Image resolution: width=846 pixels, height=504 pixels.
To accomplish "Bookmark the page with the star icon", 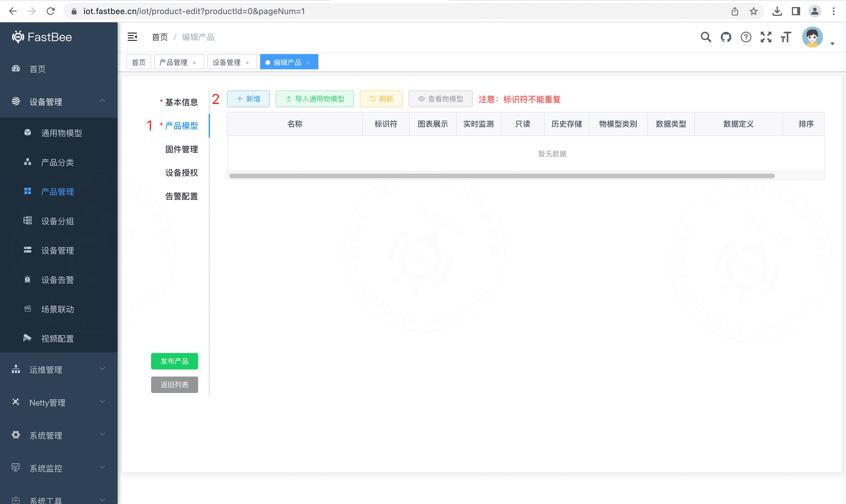I will click(x=753, y=11).
